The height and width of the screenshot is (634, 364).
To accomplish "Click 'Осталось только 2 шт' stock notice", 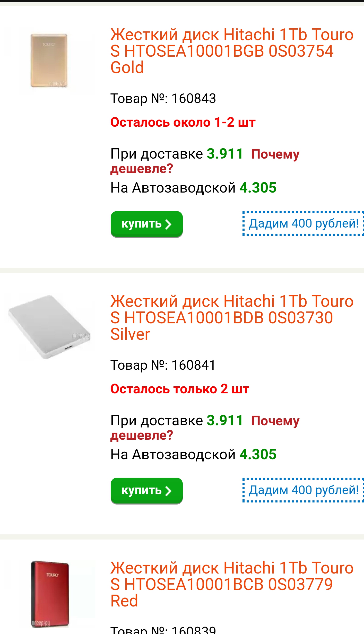I will pos(180,389).
